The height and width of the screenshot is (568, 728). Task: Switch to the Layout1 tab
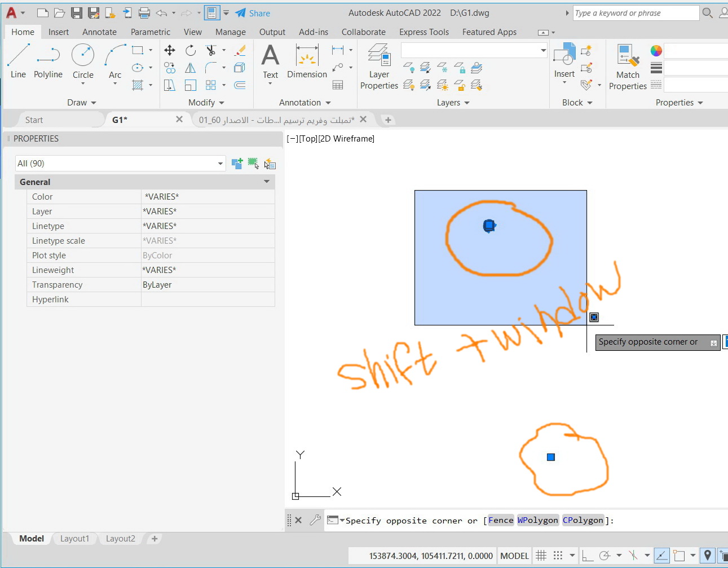coord(75,538)
